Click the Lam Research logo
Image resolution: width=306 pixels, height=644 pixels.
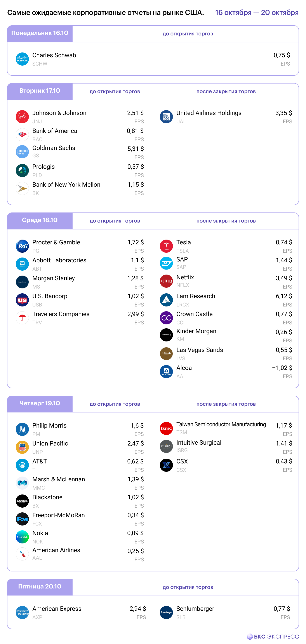166,300
